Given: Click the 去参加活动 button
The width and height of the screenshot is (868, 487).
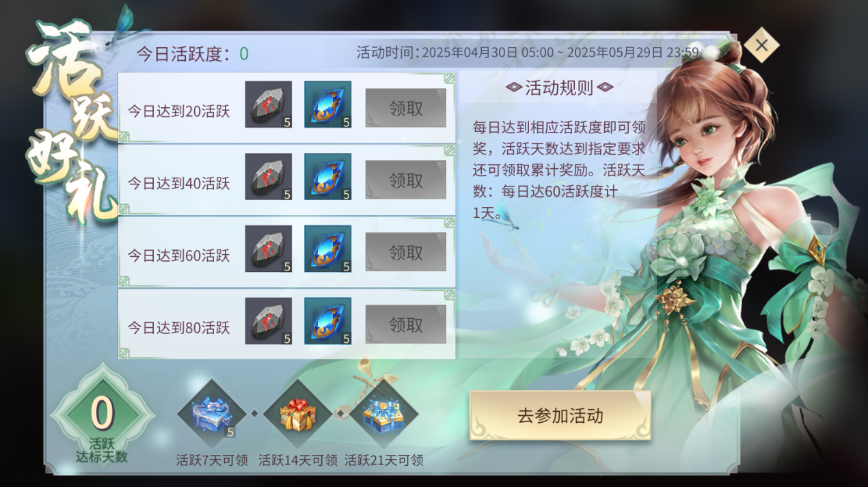Looking at the screenshot, I should point(560,415).
